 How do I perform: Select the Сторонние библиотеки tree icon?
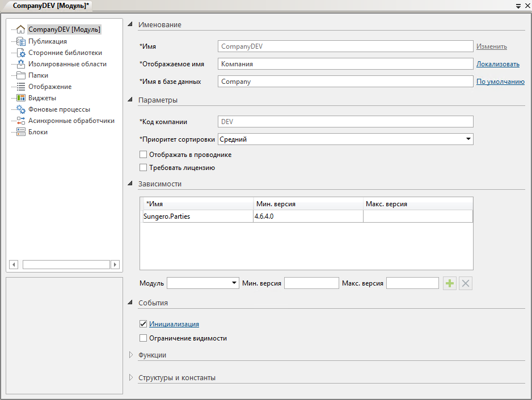click(21, 53)
